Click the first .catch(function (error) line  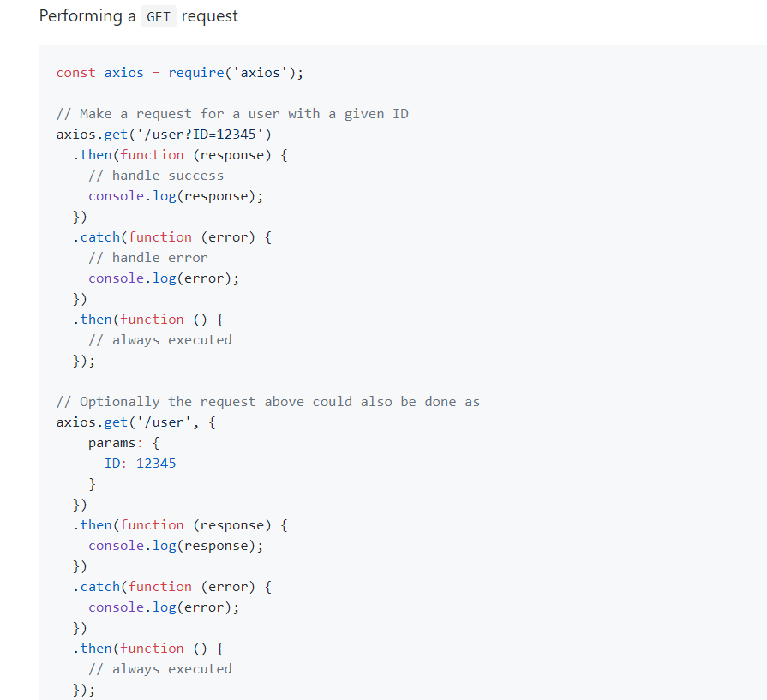[x=171, y=237]
